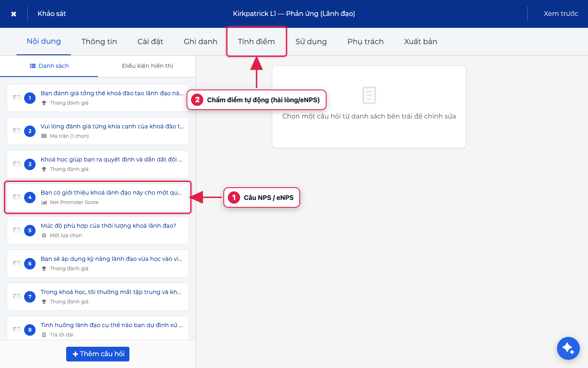Viewport: 588px width, 368px height.
Task: Click 'Thang đánh giá' label under question 7
Action: (x=69, y=302)
